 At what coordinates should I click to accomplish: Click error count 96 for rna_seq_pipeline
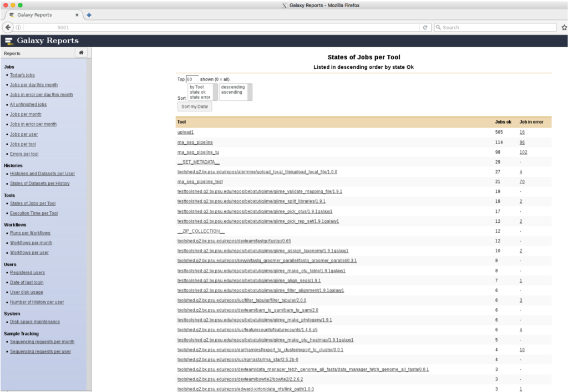522,142
